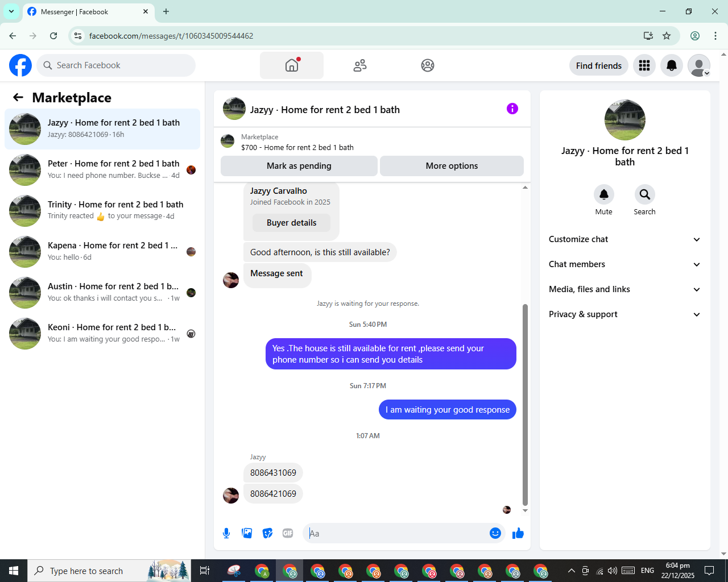
Task: Open the Friends tab in header
Action: [x=360, y=65]
